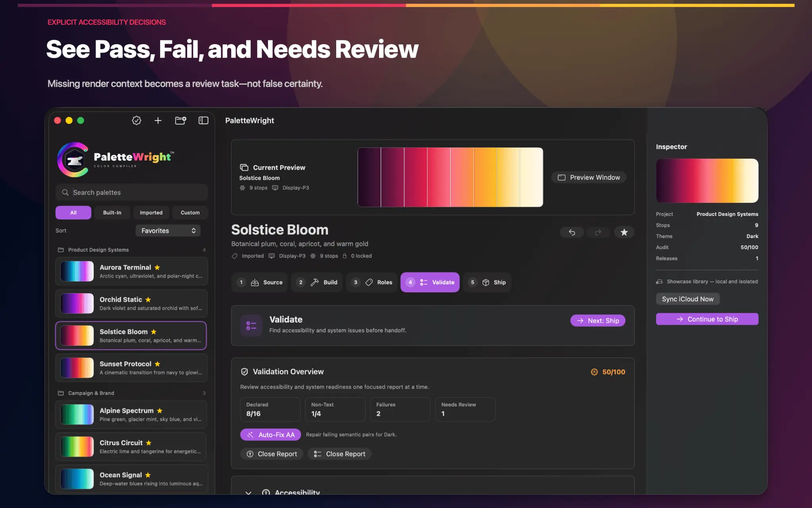Screen dimensions: 812x508
Task: Go to the Roles step
Action: (x=372, y=282)
